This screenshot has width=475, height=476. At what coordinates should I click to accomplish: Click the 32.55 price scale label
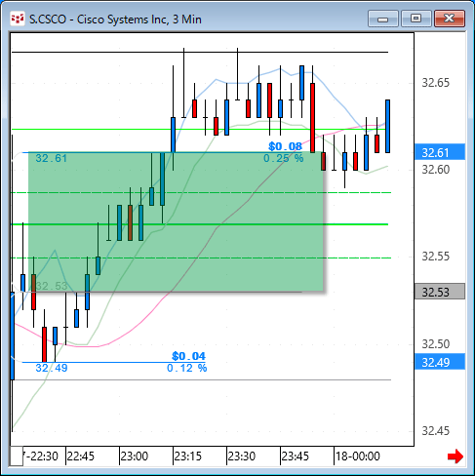pos(435,257)
